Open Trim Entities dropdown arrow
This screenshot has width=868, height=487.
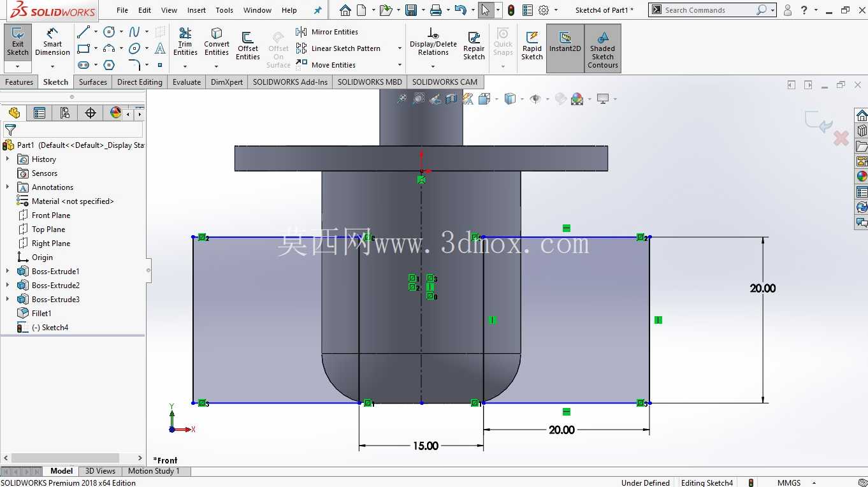(x=185, y=66)
